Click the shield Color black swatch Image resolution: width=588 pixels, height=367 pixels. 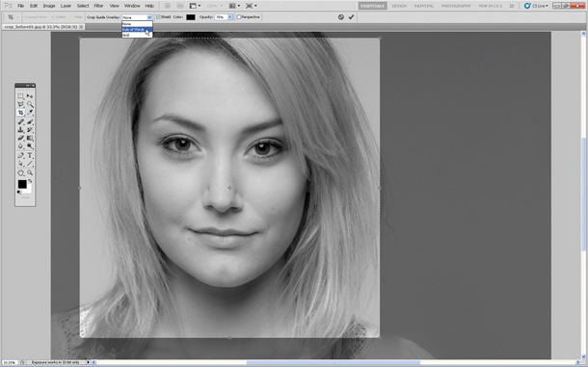(x=191, y=17)
